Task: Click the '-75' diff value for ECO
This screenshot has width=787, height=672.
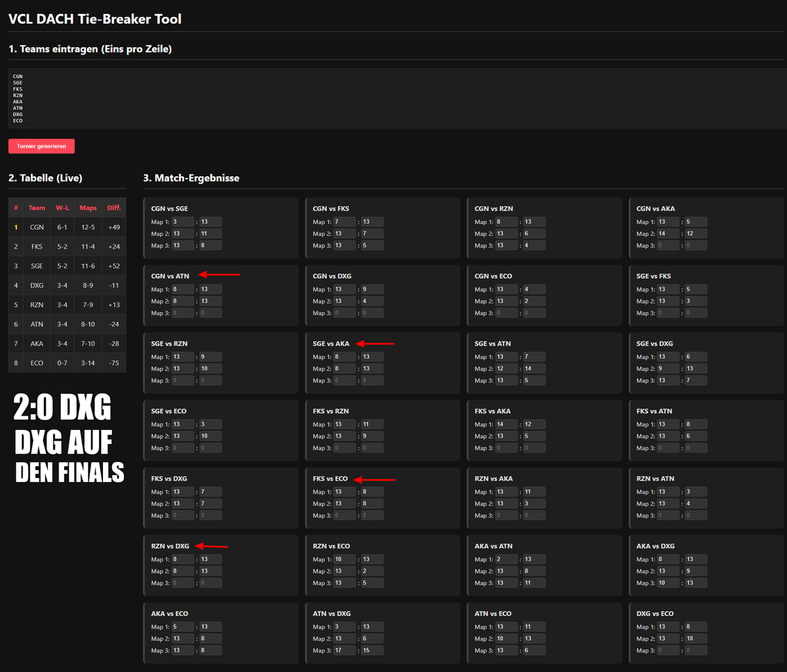Action: (x=114, y=363)
